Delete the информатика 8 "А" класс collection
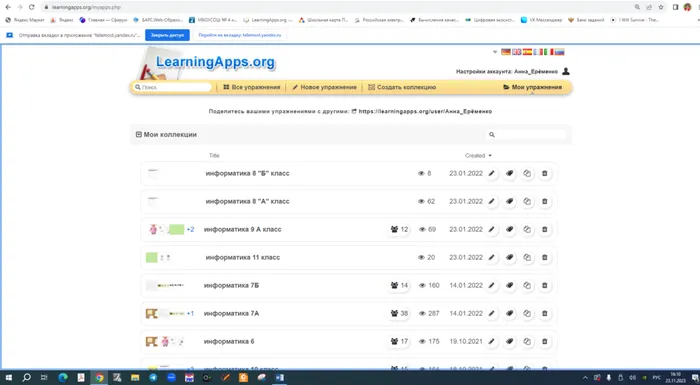This screenshot has width=700, height=385. 545,201
